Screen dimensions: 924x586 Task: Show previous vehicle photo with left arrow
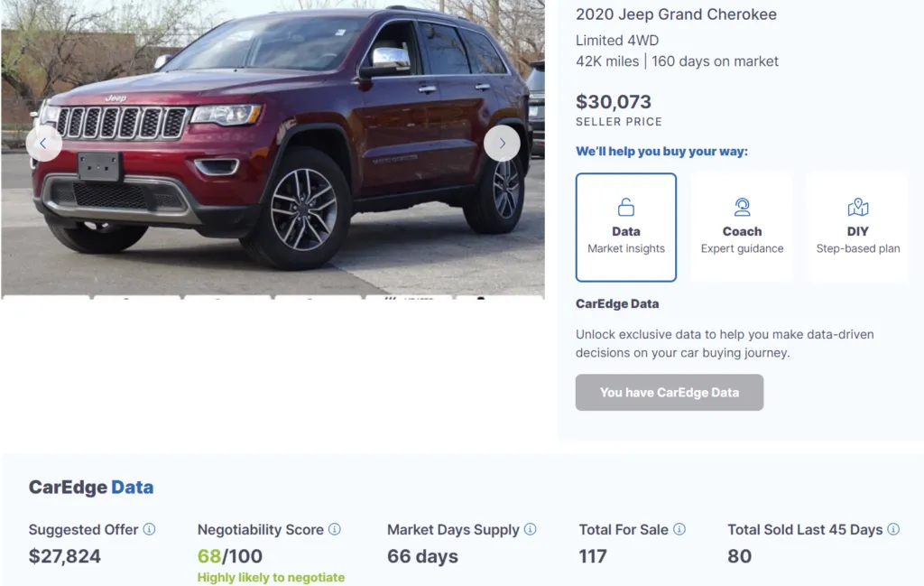43,143
